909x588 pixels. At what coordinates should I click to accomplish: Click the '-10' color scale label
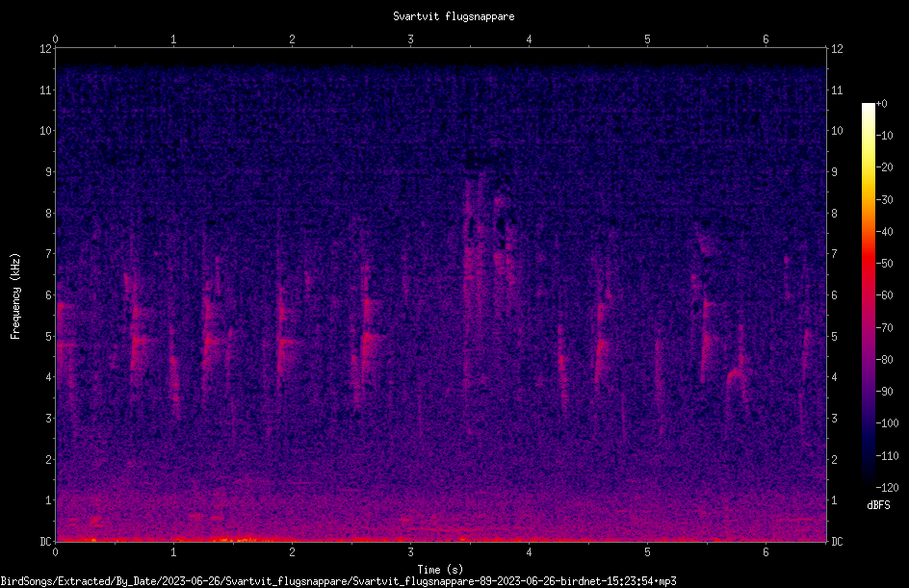(x=884, y=136)
